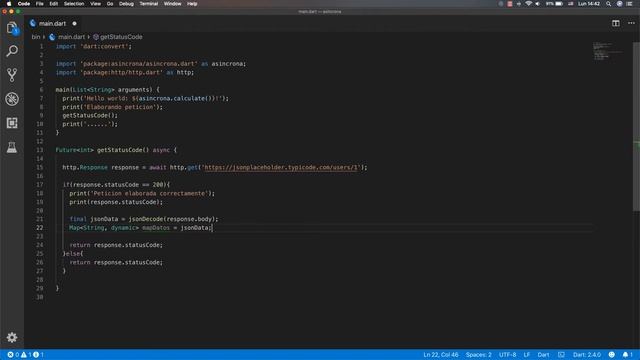Click Ln 22, Col 46 in status bar
Image resolution: width=640 pixels, height=360 pixels.
(440, 355)
